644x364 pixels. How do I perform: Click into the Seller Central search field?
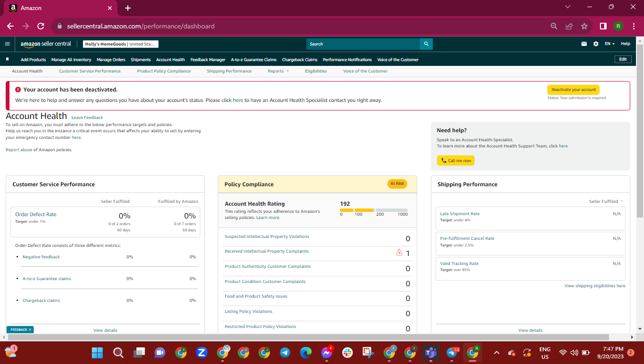pos(363,44)
